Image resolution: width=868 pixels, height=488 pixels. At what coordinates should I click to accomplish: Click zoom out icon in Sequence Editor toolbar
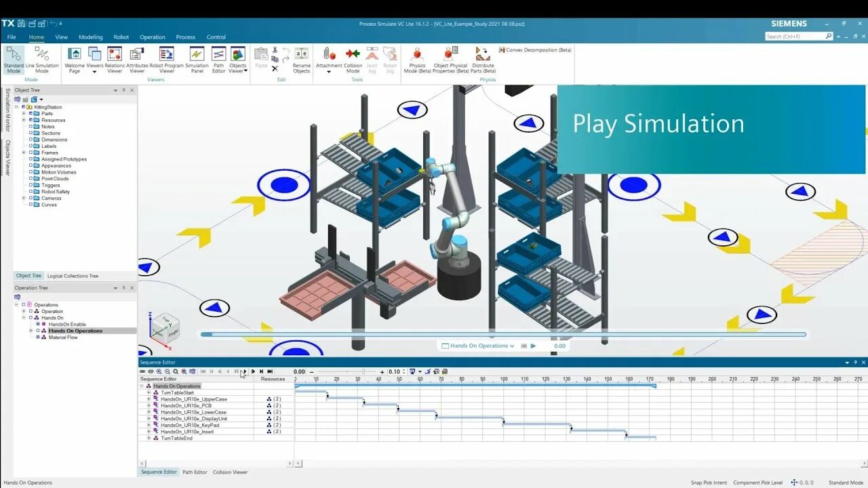point(167,371)
